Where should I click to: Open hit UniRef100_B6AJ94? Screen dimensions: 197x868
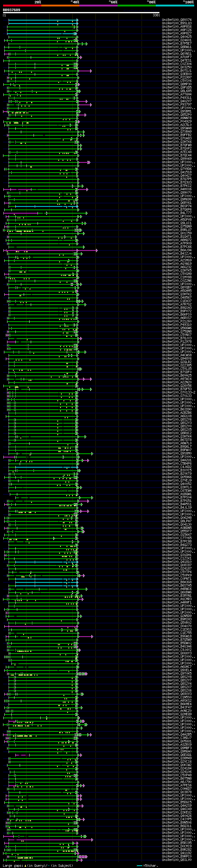coord(177,250)
